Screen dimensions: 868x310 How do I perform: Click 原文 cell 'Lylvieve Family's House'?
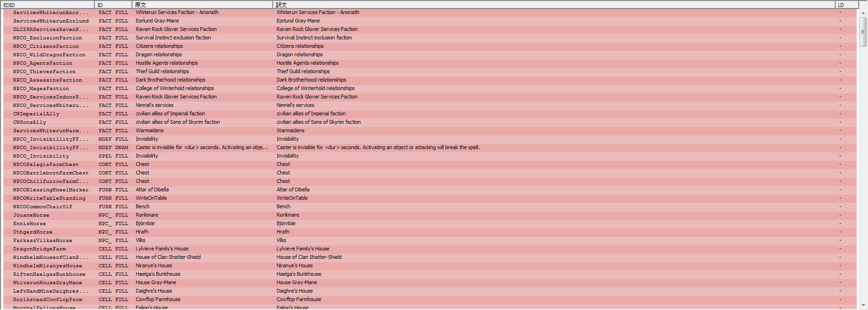coord(162,249)
